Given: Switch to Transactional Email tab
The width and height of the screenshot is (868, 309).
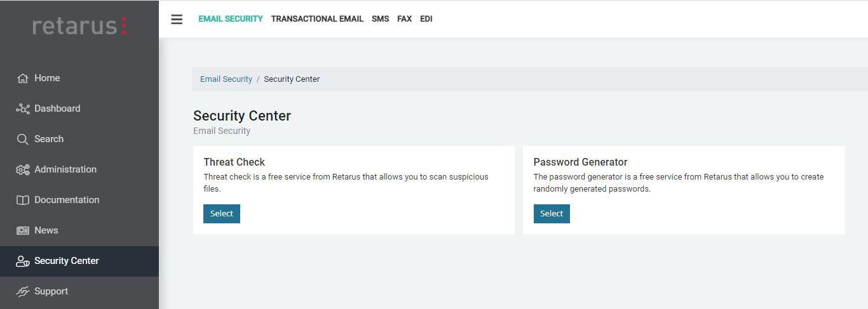Looking at the screenshot, I should pyautogui.click(x=317, y=19).
